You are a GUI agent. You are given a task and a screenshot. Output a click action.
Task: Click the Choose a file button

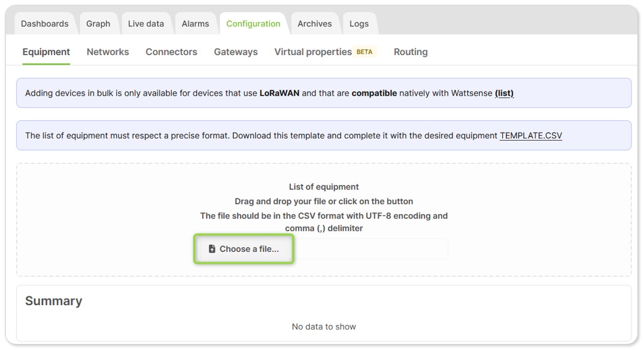pos(244,249)
